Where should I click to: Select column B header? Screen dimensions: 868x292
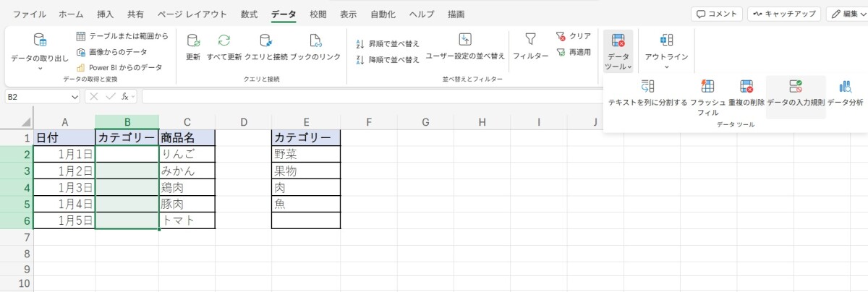[x=127, y=121]
